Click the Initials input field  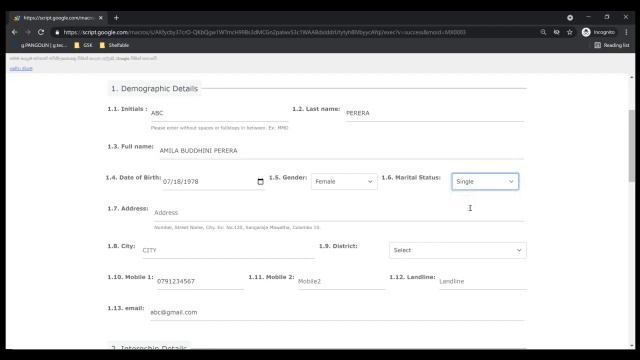click(x=219, y=113)
